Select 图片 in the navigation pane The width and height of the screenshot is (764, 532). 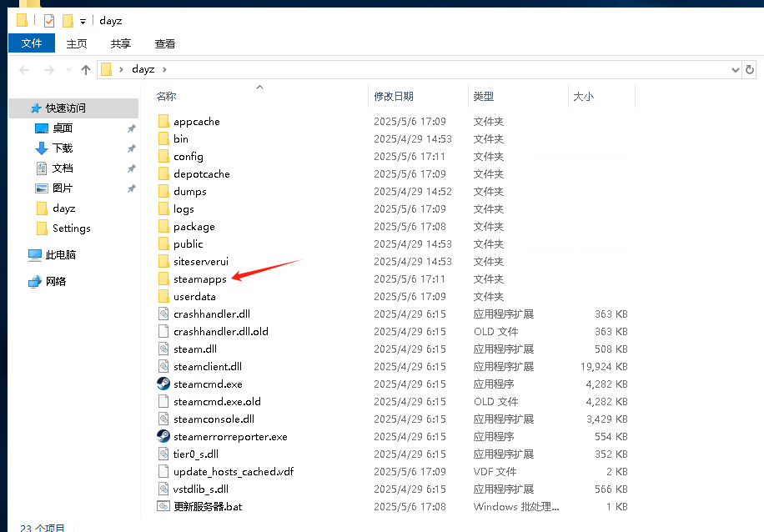pos(63,188)
